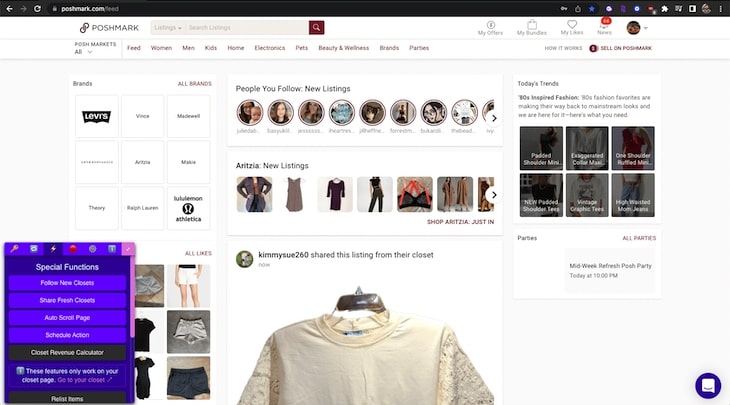
Task: Click the browser back arrow
Action: click(x=9, y=9)
